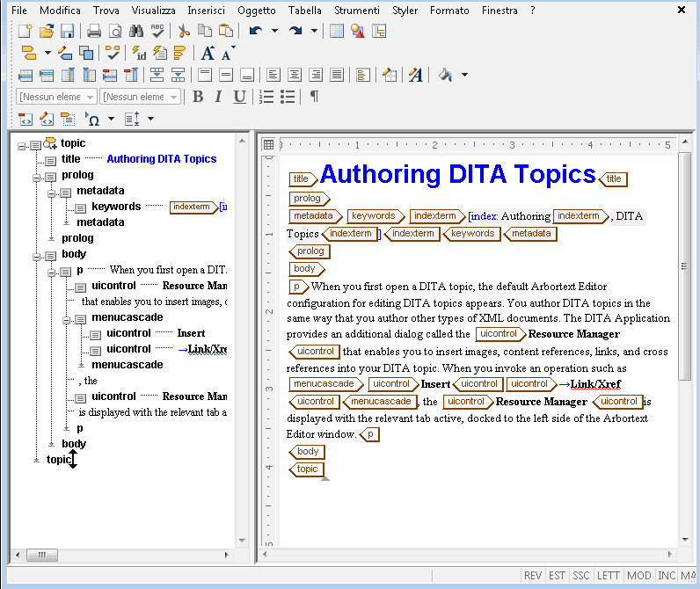This screenshot has height=589, width=700.
Task: Collapse the topic root tree node
Action: [x=21, y=146]
